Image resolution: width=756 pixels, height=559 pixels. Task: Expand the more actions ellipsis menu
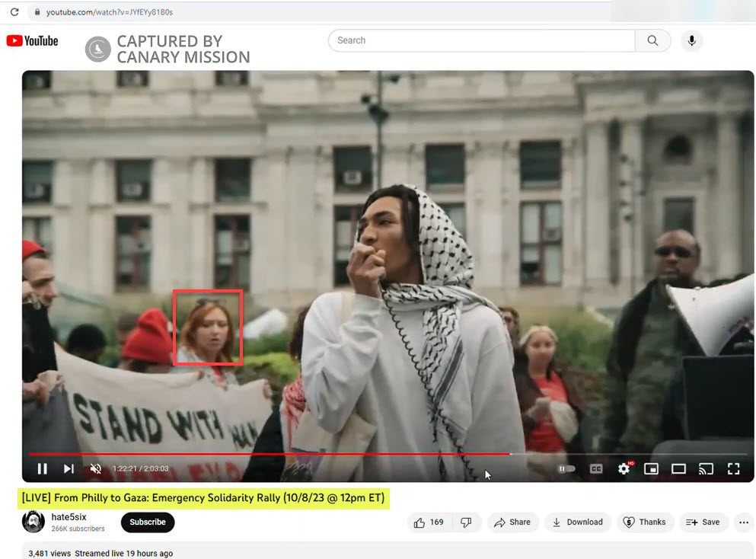click(744, 522)
